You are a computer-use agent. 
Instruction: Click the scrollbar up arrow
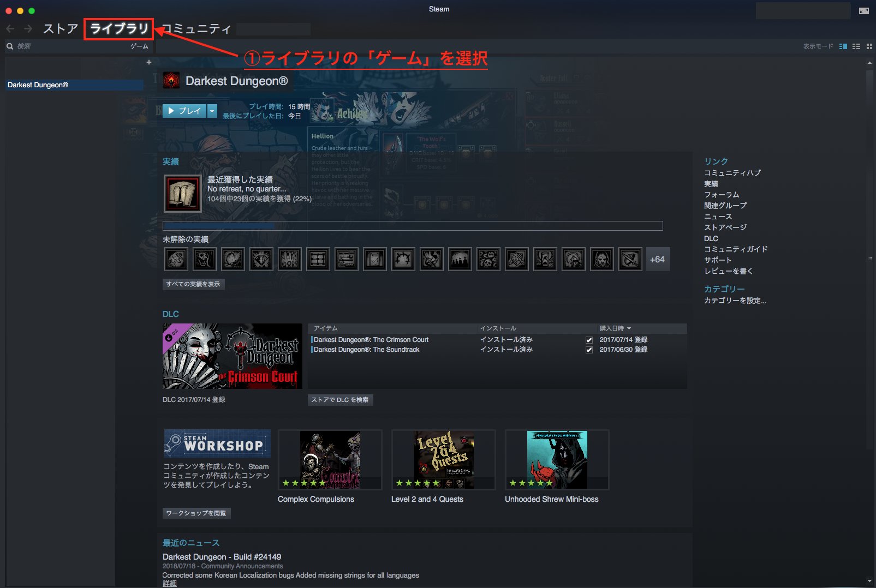click(869, 63)
